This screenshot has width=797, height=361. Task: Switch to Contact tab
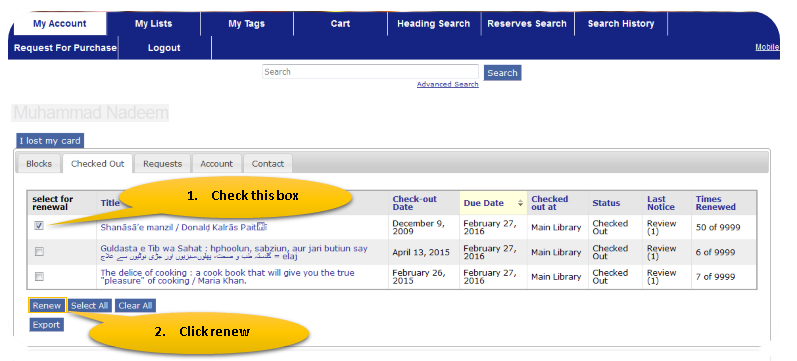268,164
